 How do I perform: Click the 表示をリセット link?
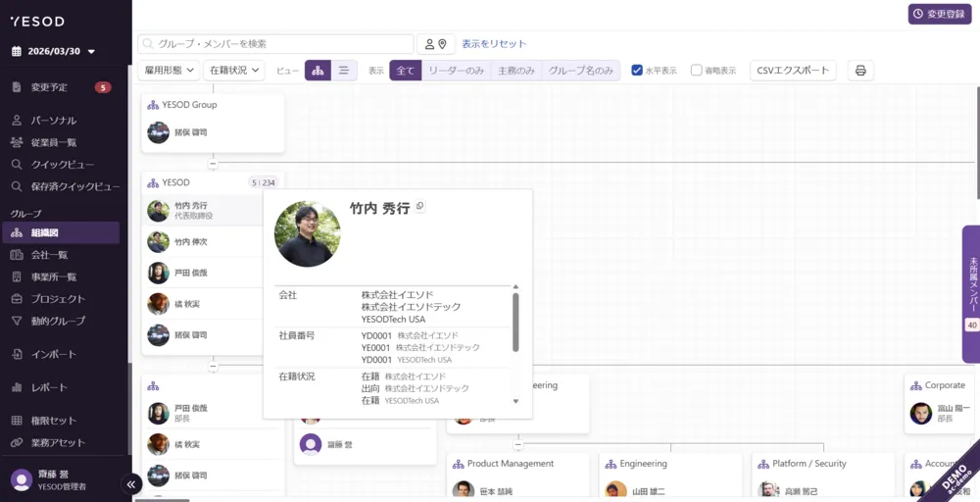click(494, 44)
